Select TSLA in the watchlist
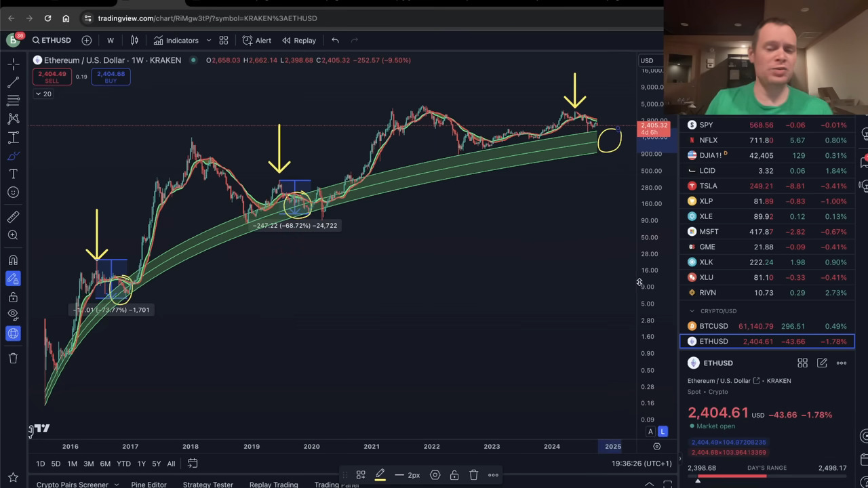 click(x=767, y=186)
